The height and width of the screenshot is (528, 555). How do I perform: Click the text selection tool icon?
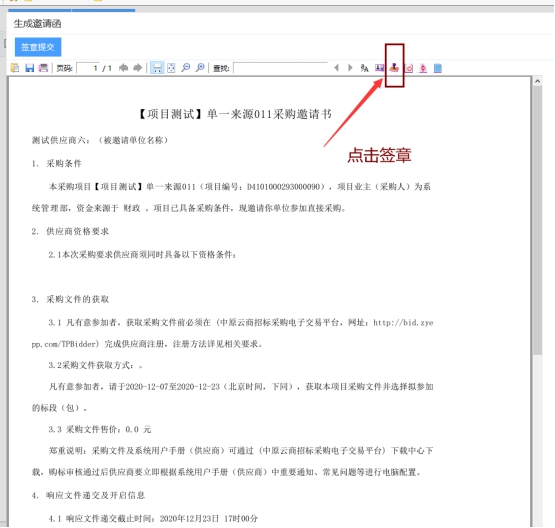point(365,68)
